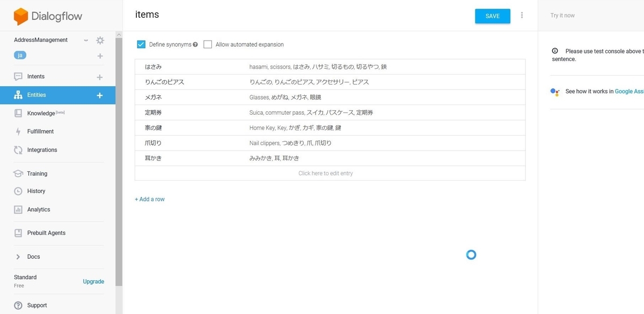Click the History clock icon

coord(18,191)
